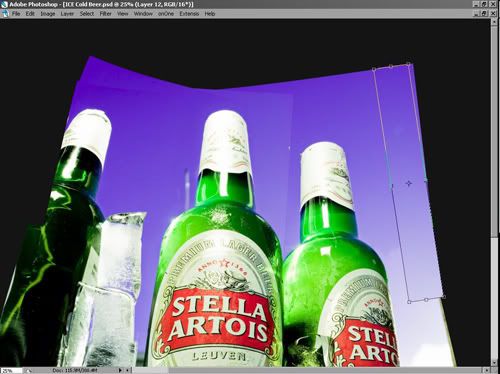Open the Window menu

click(x=143, y=14)
